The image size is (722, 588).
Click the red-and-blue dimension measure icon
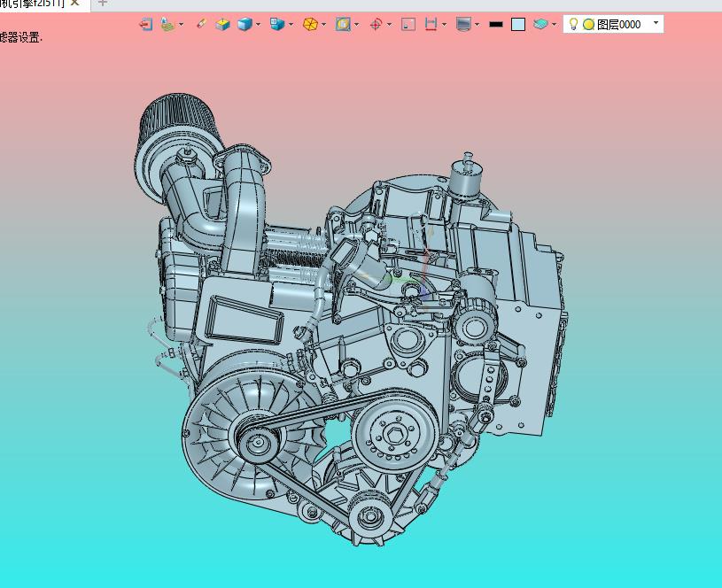431,24
